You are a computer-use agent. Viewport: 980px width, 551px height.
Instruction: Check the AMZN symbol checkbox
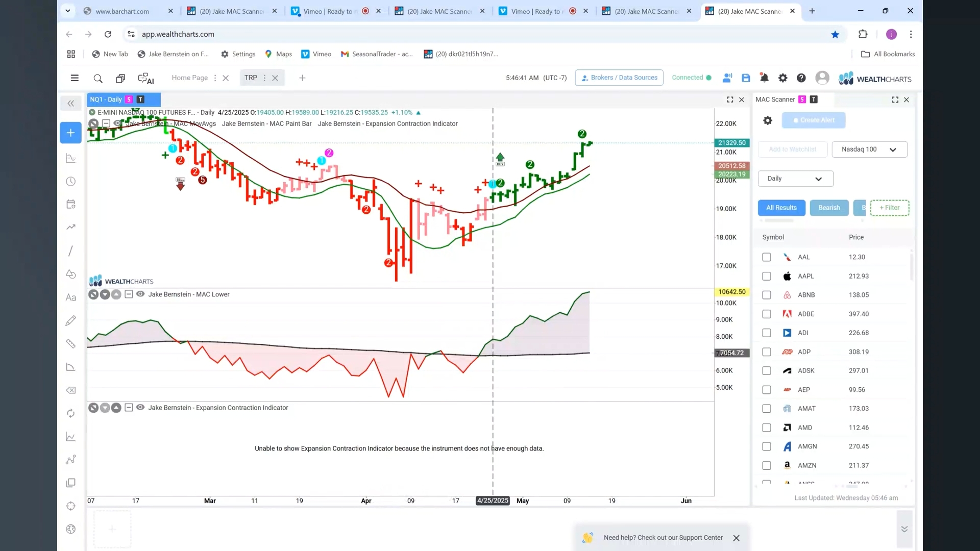767,466
